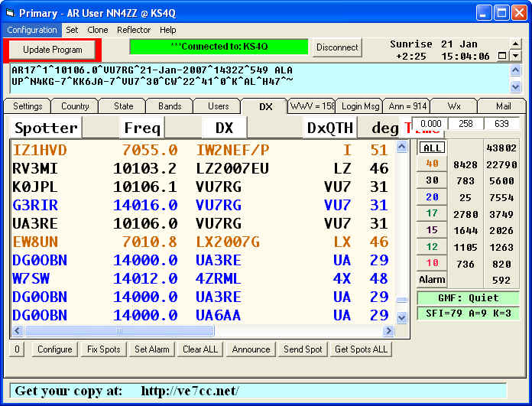Open the Reflector menu
The width and height of the screenshot is (532, 406).
pos(134,30)
